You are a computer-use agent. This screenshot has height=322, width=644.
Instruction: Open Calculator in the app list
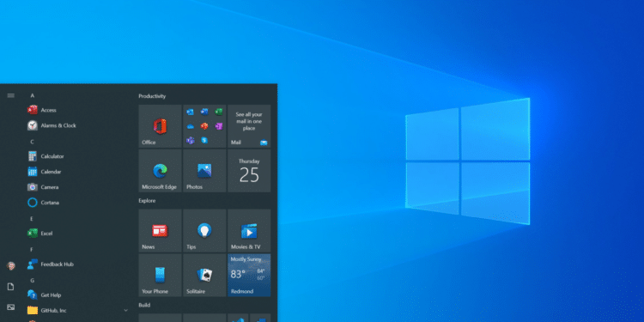[46, 156]
